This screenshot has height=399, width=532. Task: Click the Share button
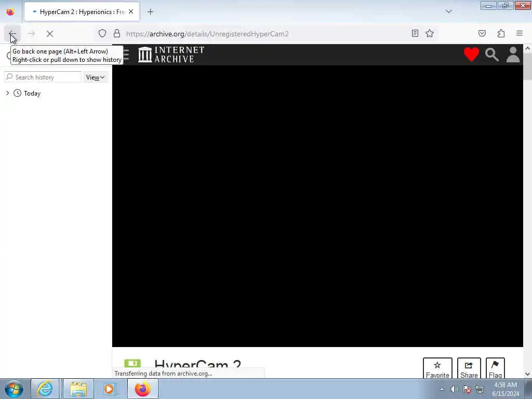pos(469,369)
